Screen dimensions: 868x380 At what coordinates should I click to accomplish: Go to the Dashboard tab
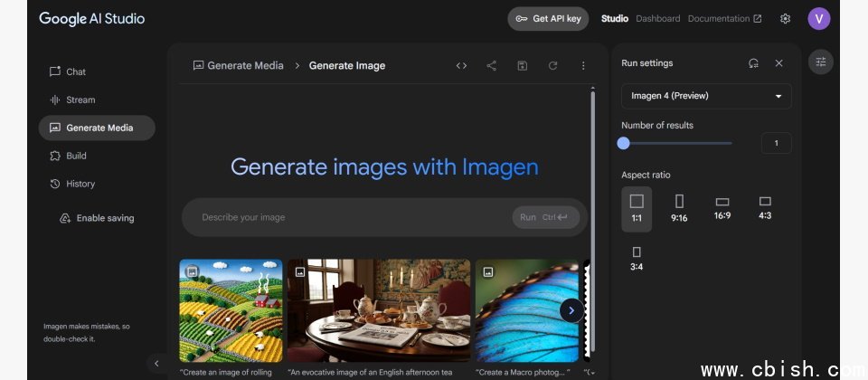657,19
